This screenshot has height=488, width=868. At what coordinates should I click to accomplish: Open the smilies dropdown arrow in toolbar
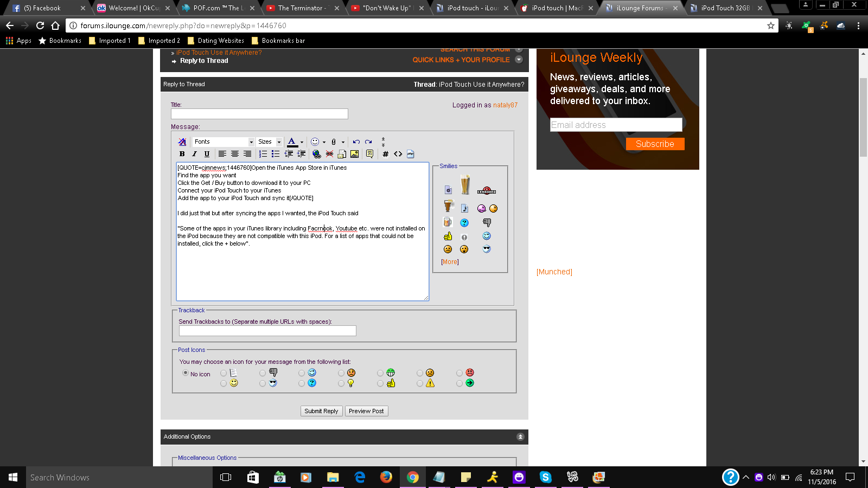pos(324,142)
